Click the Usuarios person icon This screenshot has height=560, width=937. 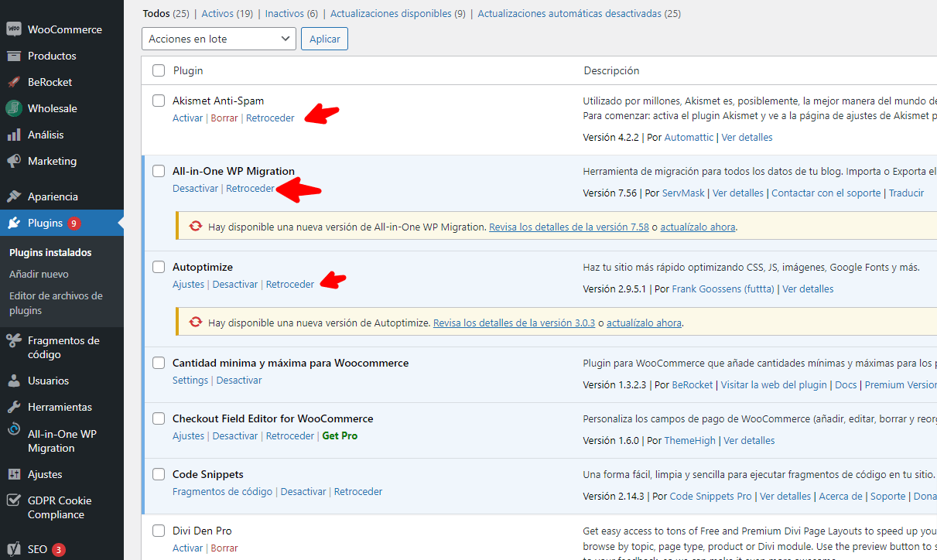point(14,381)
